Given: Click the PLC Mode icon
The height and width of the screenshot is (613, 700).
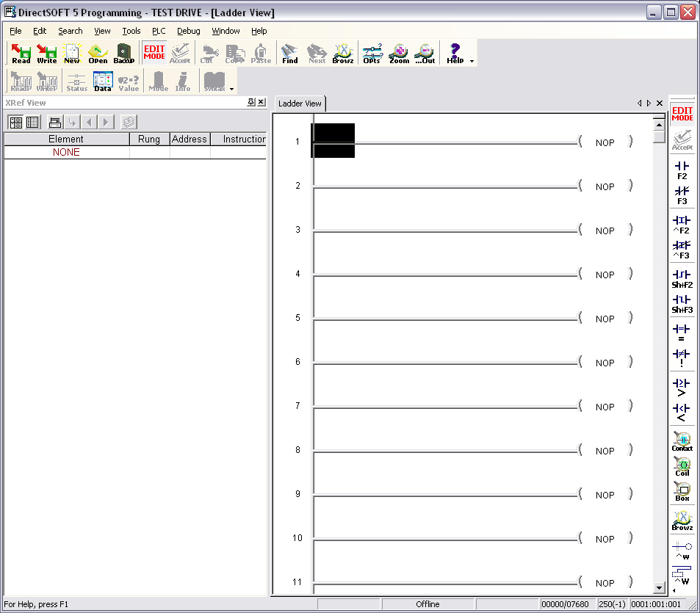Looking at the screenshot, I should 159,81.
